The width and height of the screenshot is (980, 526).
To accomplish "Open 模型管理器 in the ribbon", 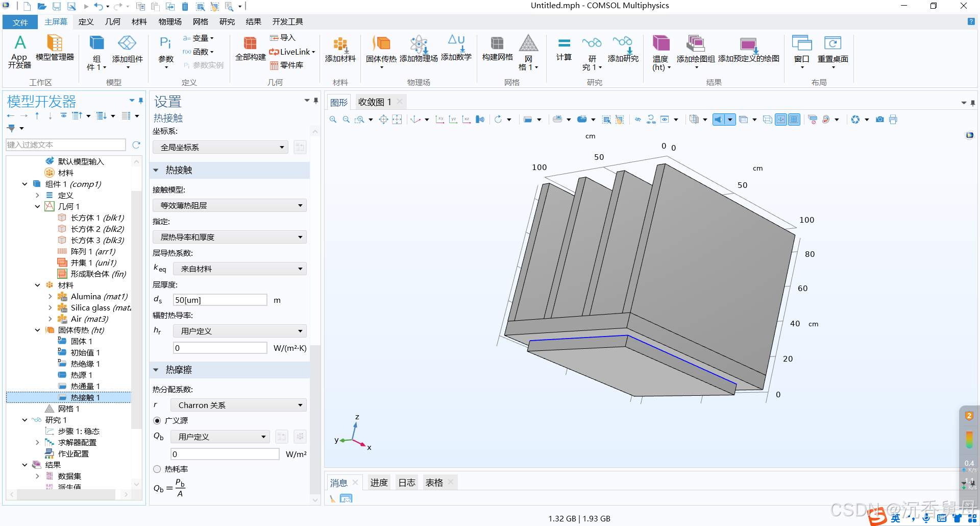I will click(55, 48).
